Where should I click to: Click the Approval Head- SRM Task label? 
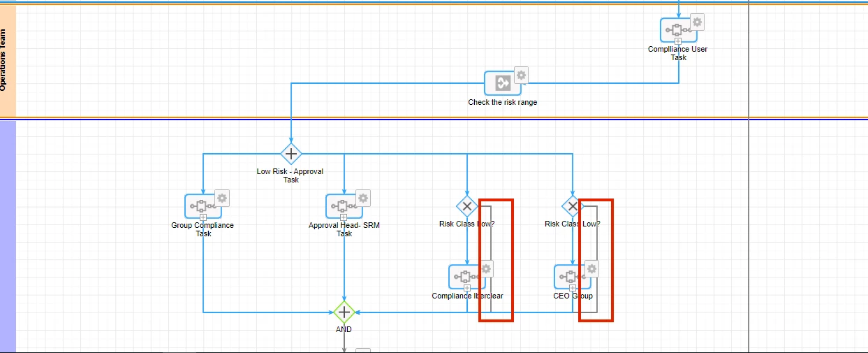pos(344,229)
